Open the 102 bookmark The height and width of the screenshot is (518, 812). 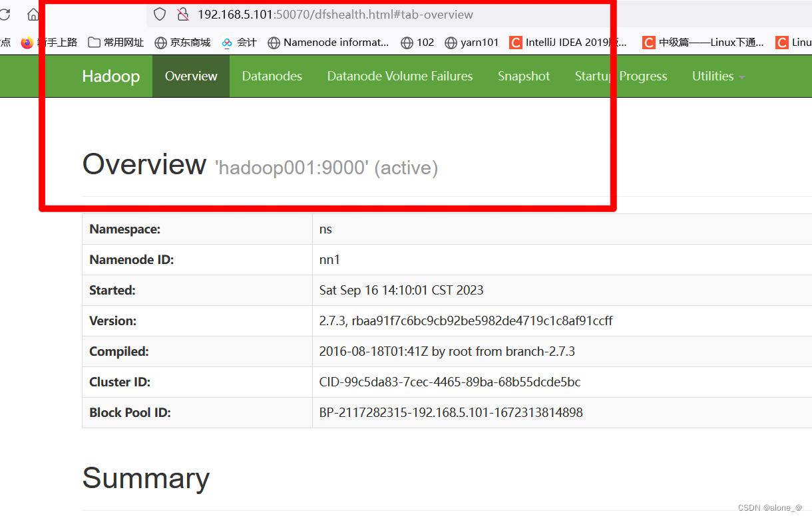417,43
